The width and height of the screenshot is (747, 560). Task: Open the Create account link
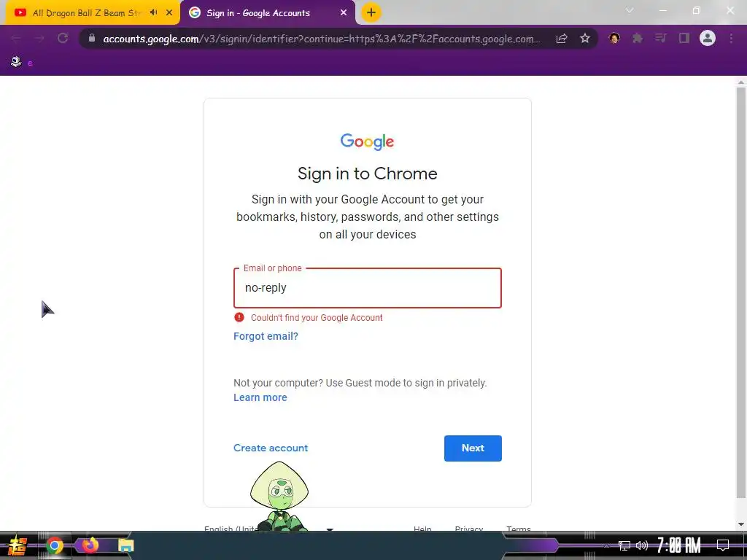click(271, 448)
